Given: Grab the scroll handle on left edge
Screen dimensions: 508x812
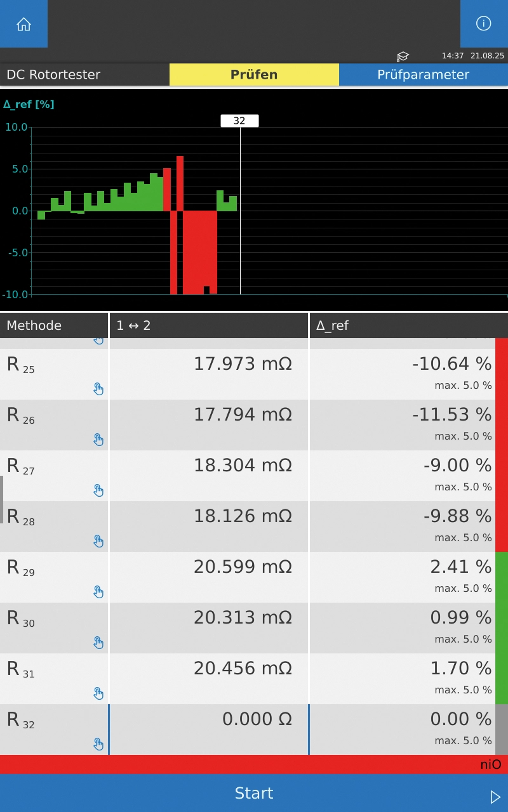Looking at the screenshot, I should (2, 499).
